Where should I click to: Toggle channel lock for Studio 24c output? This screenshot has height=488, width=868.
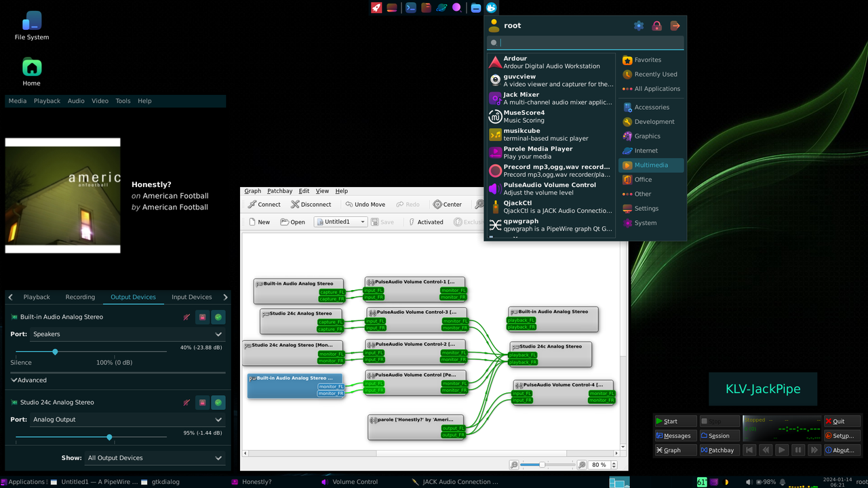[202, 403]
